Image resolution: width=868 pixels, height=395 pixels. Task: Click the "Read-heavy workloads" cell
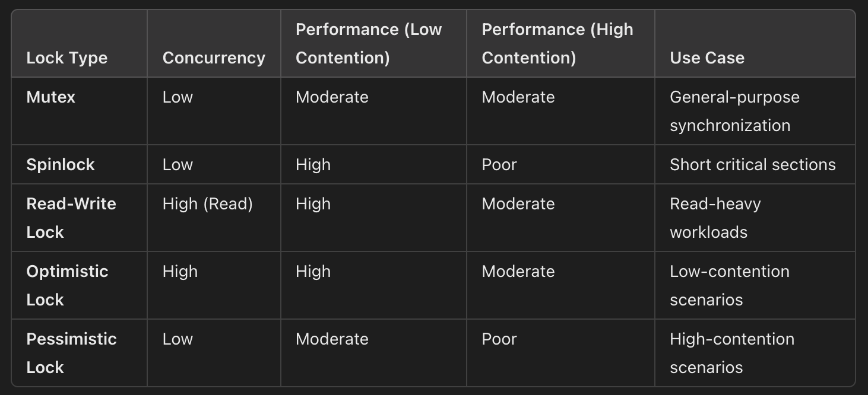pyautogui.click(x=715, y=218)
